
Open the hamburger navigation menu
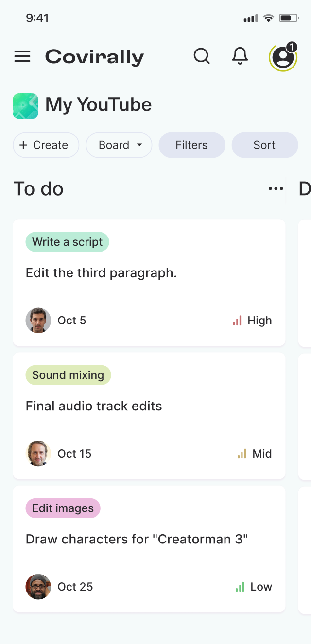click(x=22, y=56)
